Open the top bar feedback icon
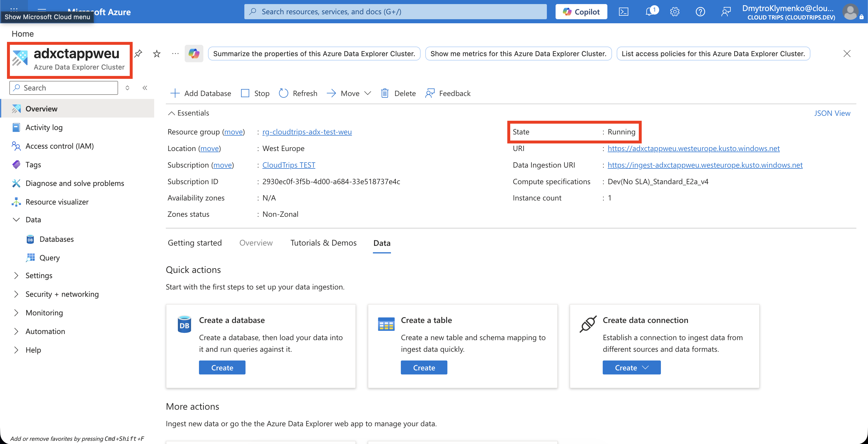Viewport: 868px width, 444px height. (x=726, y=12)
